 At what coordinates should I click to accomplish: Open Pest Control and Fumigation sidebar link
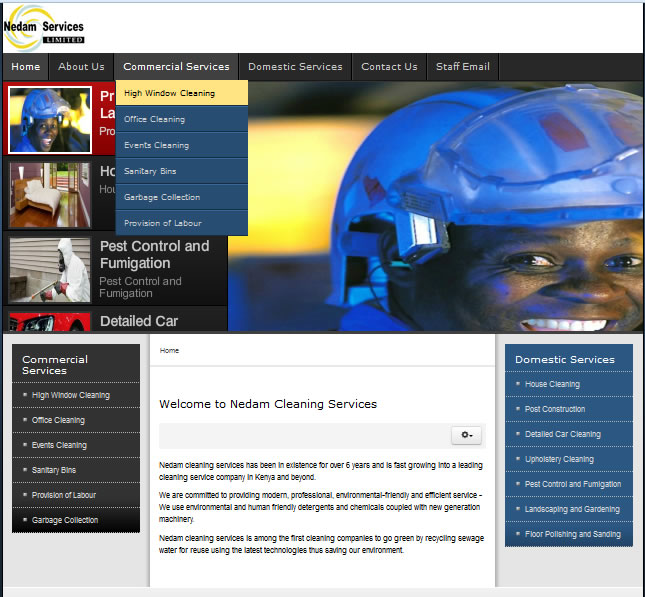coord(573,484)
